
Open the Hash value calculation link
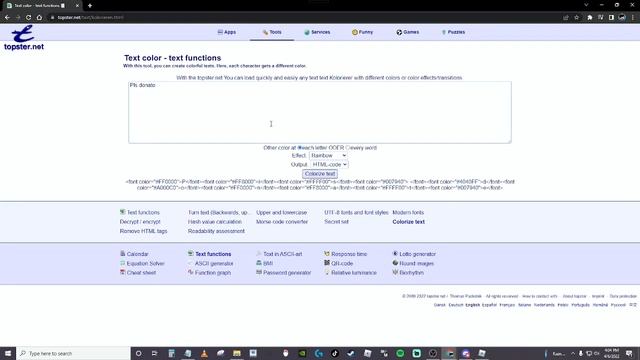coord(215,222)
